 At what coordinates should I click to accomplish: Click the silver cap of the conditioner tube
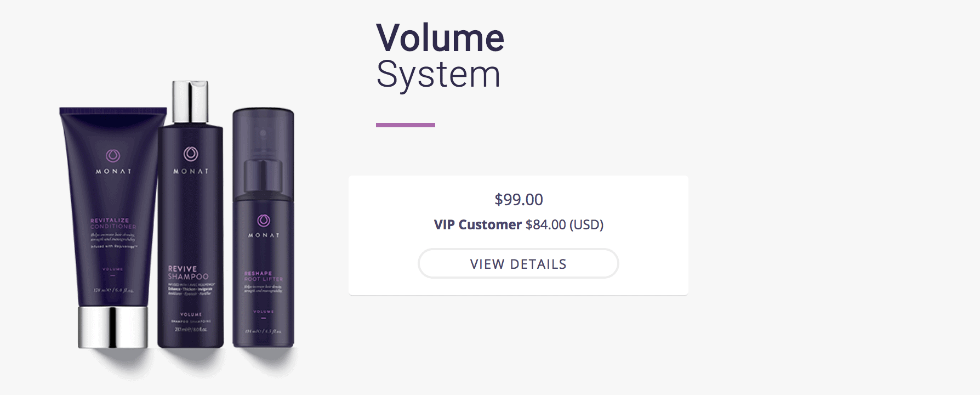point(113,327)
